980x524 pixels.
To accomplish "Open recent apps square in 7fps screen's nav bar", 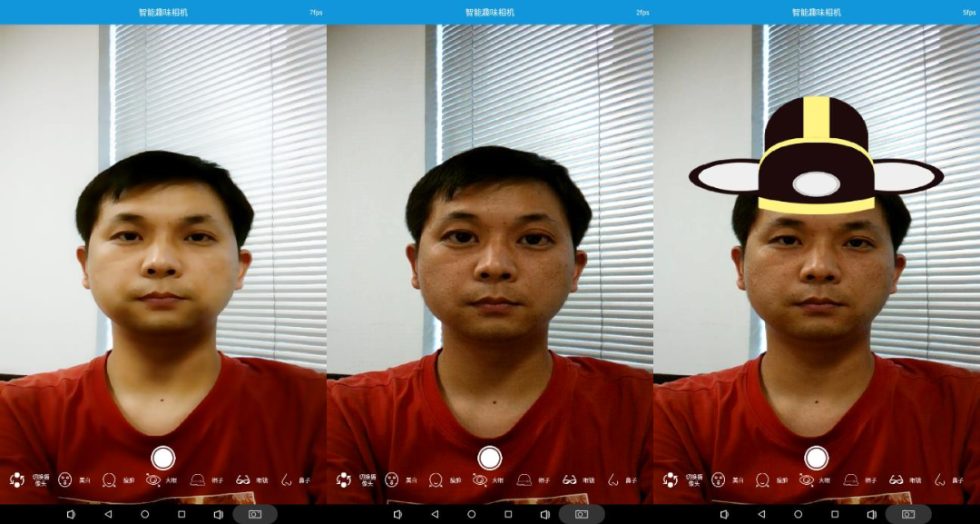I will tap(181, 514).
